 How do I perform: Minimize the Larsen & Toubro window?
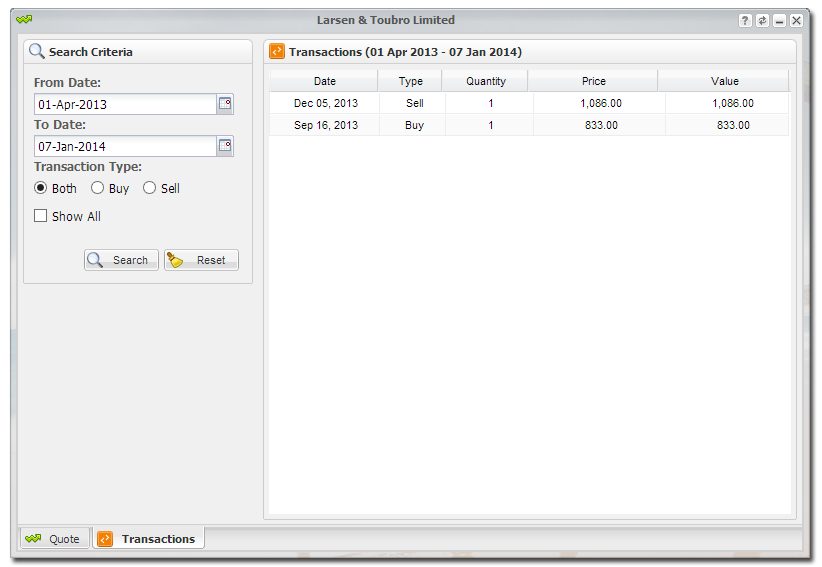click(x=780, y=20)
